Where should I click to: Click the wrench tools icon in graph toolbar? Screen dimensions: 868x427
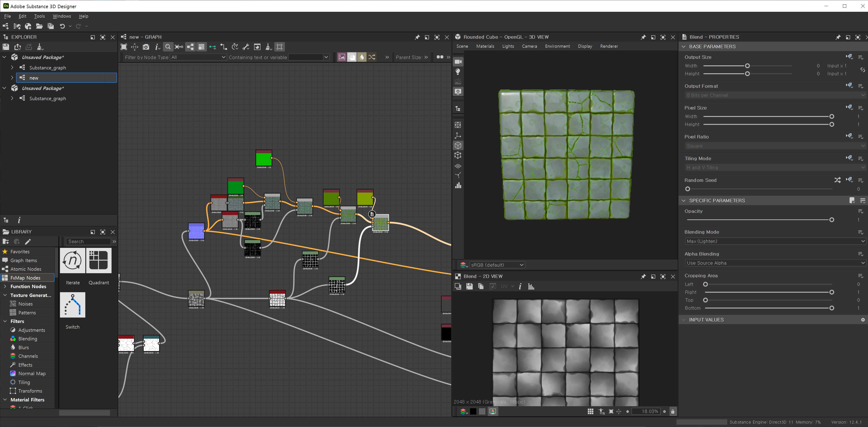246,47
